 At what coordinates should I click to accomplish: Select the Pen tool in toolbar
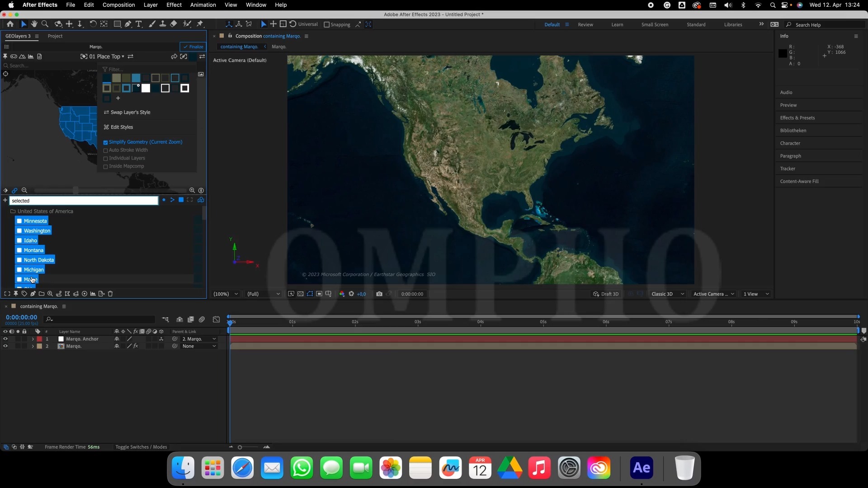(128, 24)
